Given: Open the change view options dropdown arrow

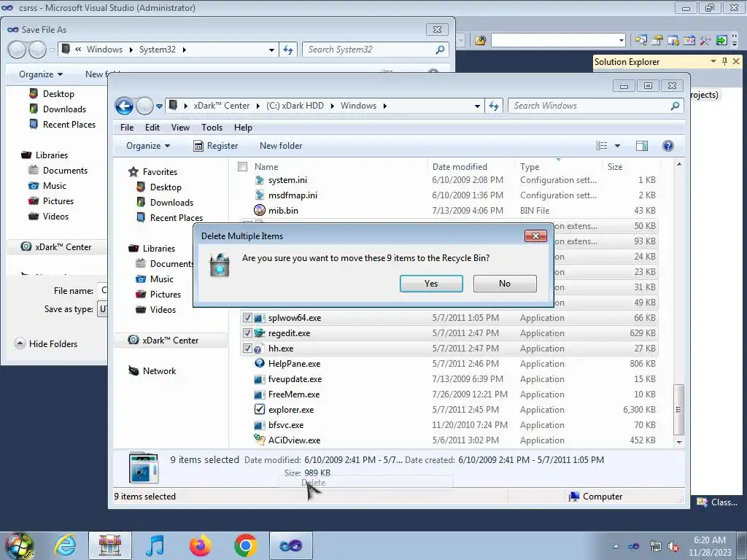Looking at the screenshot, I should [617, 146].
